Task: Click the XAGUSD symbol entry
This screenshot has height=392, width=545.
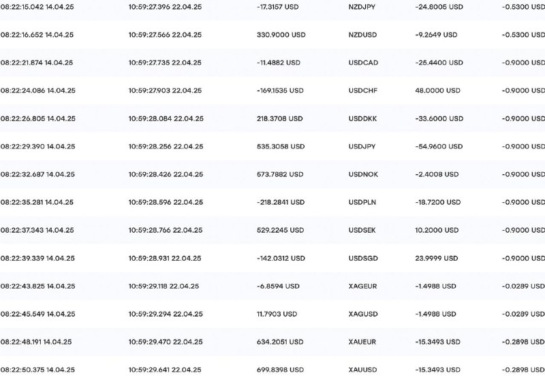Action: pyautogui.click(x=363, y=314)
